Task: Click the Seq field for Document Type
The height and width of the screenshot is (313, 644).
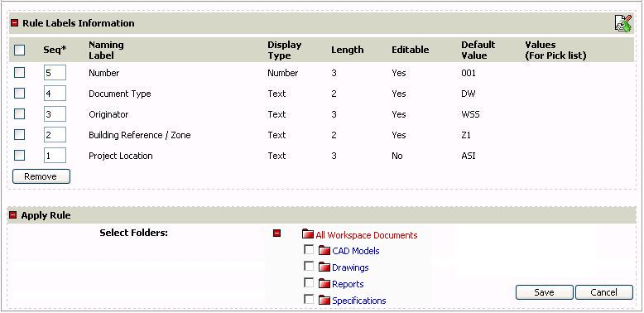Action: [x=55, y=94]
